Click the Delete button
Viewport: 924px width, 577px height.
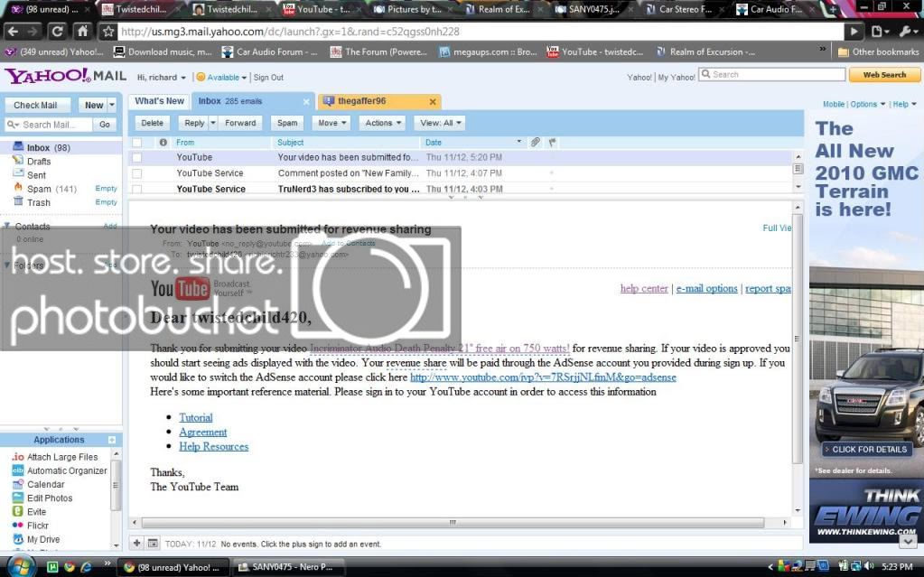pos(152,123)
